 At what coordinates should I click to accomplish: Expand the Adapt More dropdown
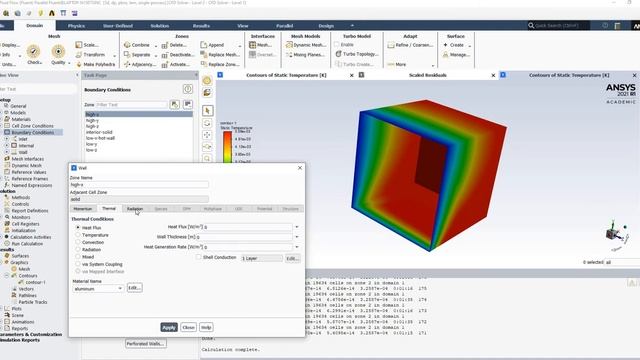[432, 65]
